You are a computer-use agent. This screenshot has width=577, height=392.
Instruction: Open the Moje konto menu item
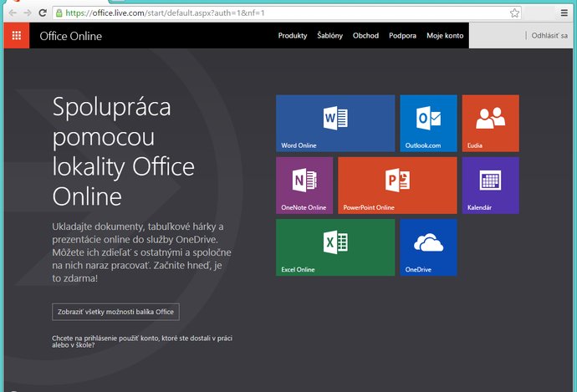point(445,36)
